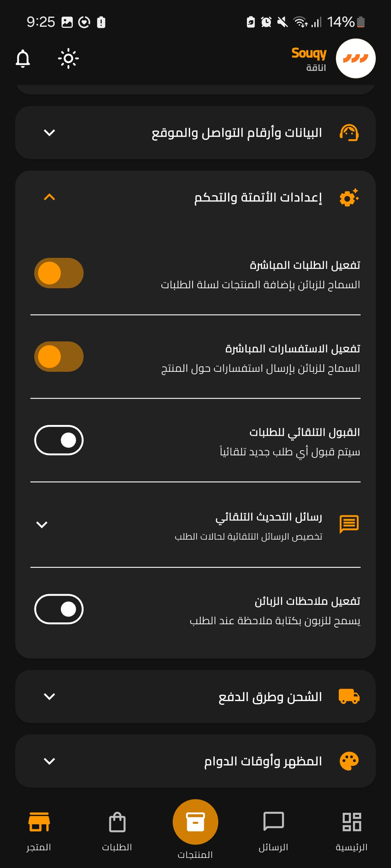Toggle light mode with sun icon
Viewport: 391px width, 868px height.
tap(68, 59)
